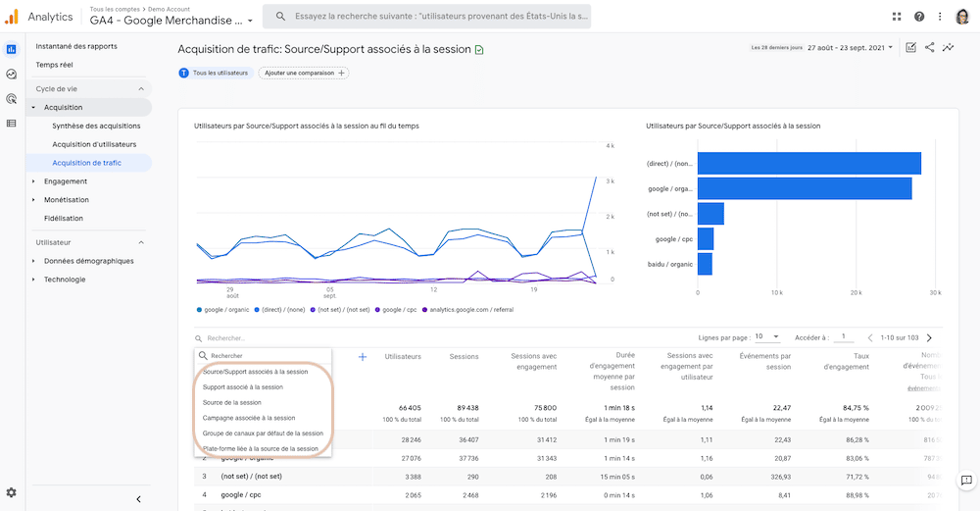Sort by the Sessions column header
Screen dimensions: 980x511
click(464, 356)
